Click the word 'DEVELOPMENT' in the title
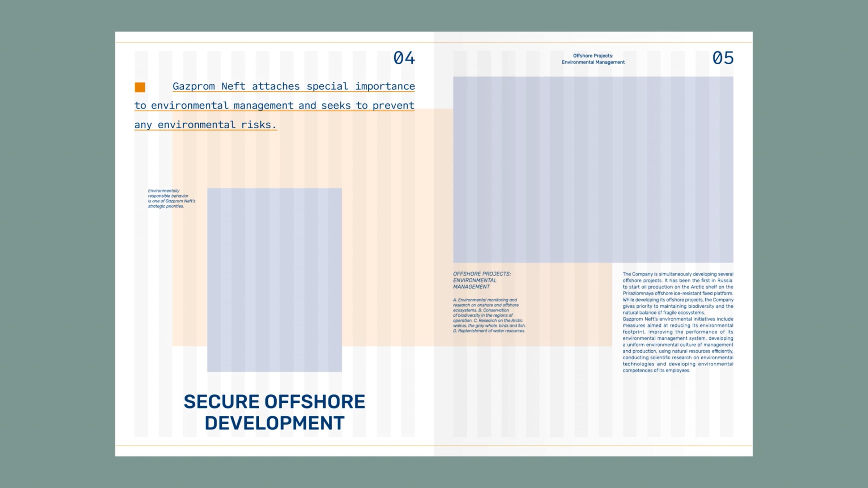Screen dimensions: 868x488 tap(274, 423)
